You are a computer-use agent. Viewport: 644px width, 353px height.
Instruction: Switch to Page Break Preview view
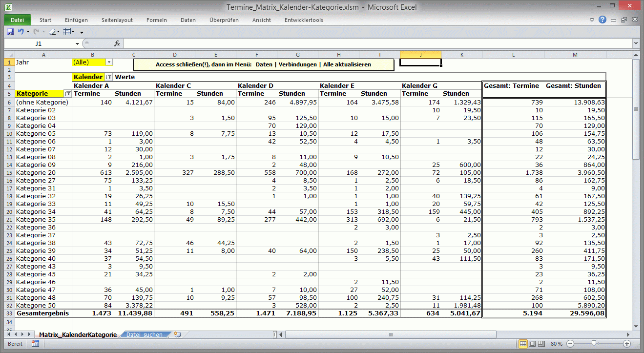(x=542, y=344)
